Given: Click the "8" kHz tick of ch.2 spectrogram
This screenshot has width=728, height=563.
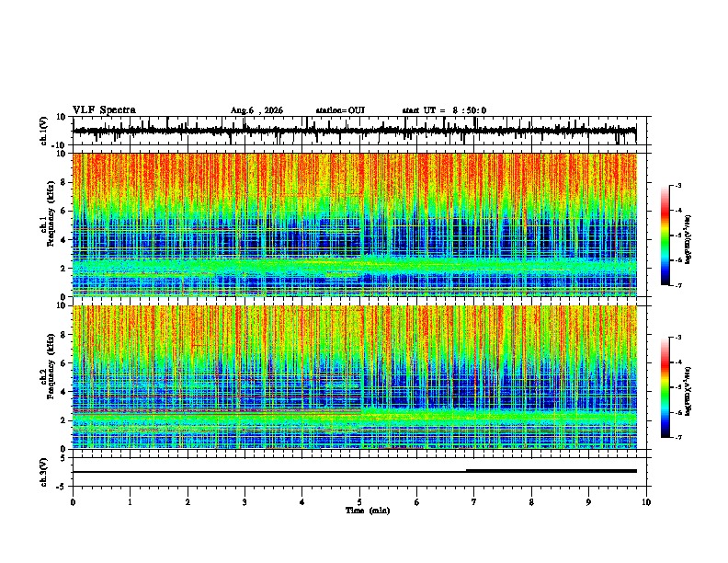Looking at the screenshot, I should click(63, 335).
